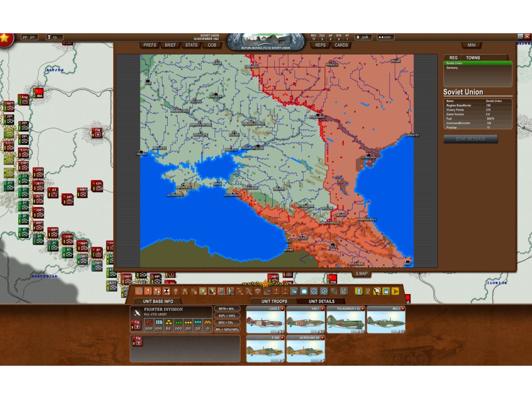Click the double up-arrows toolbar icon
This screenshot has height=399, width=532.
(x=157, y=291)
